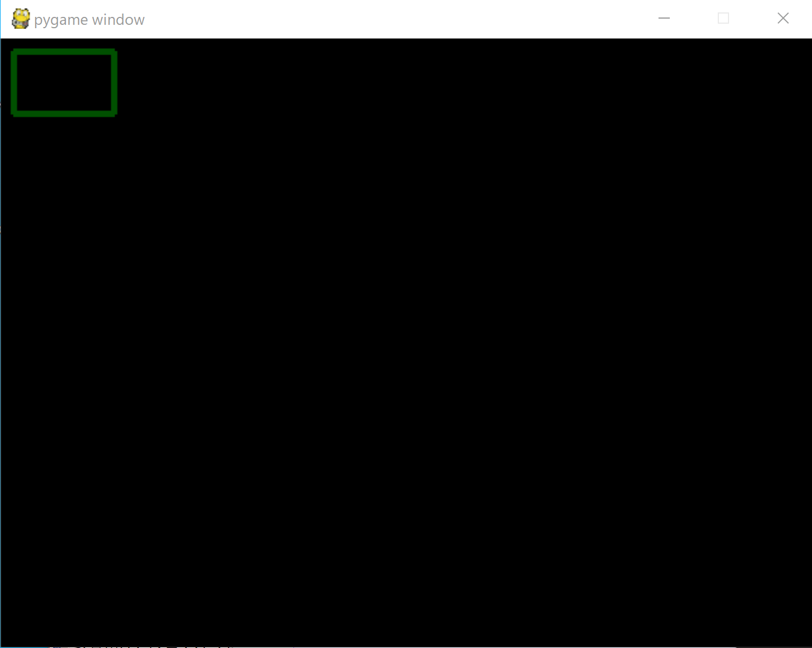This screenshot has width=812, height=648.
Task: Click the green rectangle's bottom border line
Action: pos(64,113)
